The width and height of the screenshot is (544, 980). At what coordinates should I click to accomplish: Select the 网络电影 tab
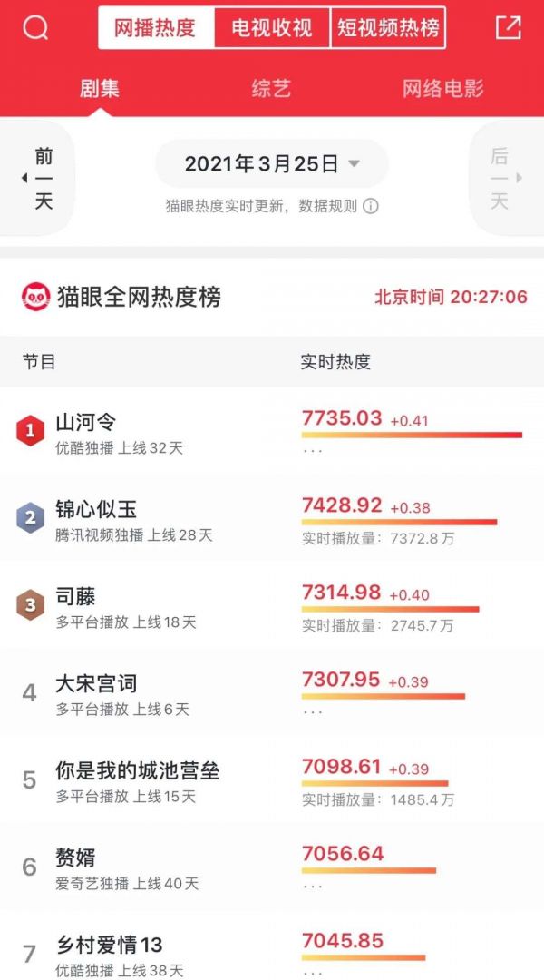[x=442, y=88]
